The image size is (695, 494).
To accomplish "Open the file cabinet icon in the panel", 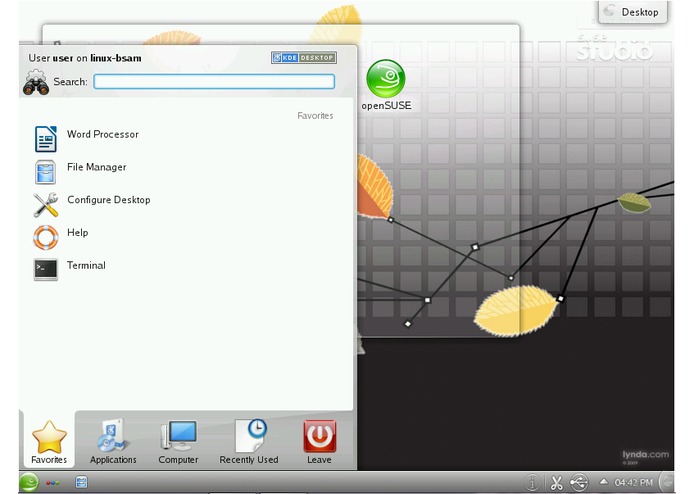I will click(81, 482).
